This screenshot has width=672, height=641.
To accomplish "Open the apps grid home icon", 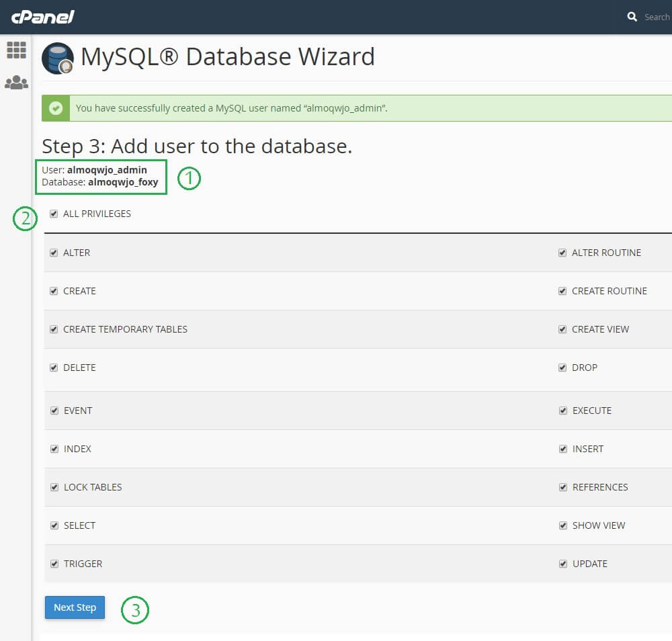I will [x=17, y=50].
